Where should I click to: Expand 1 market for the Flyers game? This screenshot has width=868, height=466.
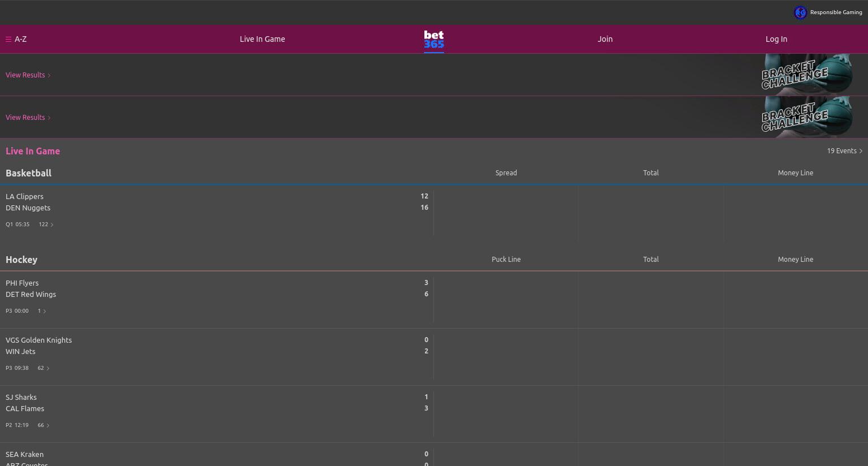42,311
